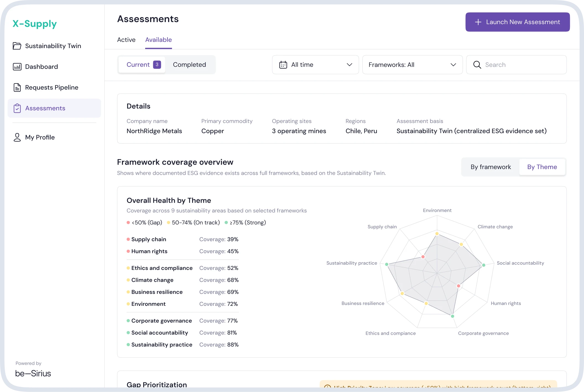
Task: Select Sustainability practice 88% row
Action: 182,345
